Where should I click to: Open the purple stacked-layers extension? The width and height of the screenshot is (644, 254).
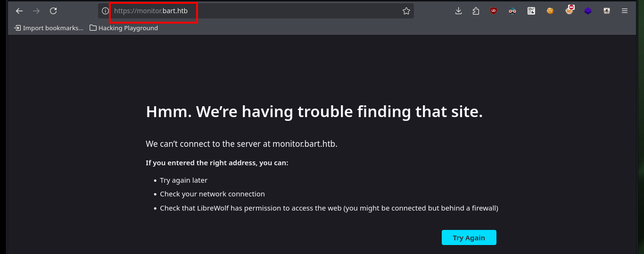(x=588, y=11)
